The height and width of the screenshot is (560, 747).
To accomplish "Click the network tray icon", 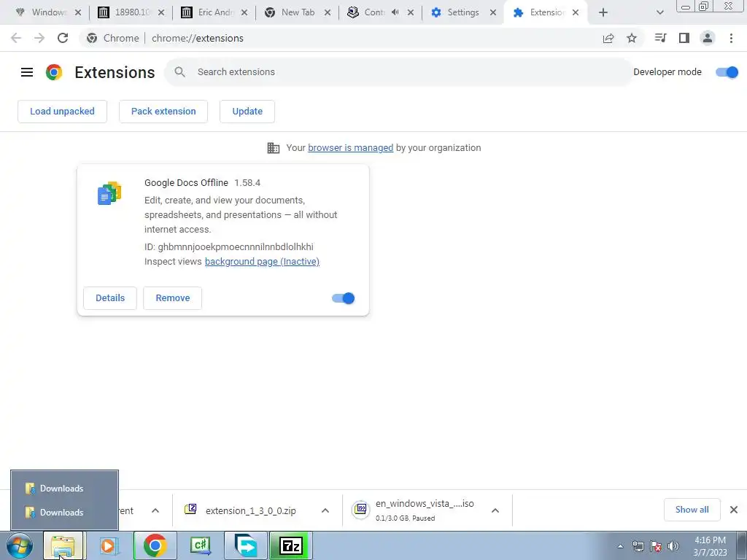I will (x=638, y=546).
